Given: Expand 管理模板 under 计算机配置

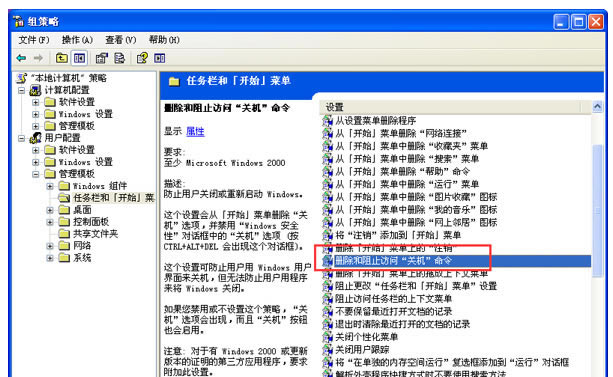Looking at the screenshot, I should pyautogui.click(x=36, y=126).
